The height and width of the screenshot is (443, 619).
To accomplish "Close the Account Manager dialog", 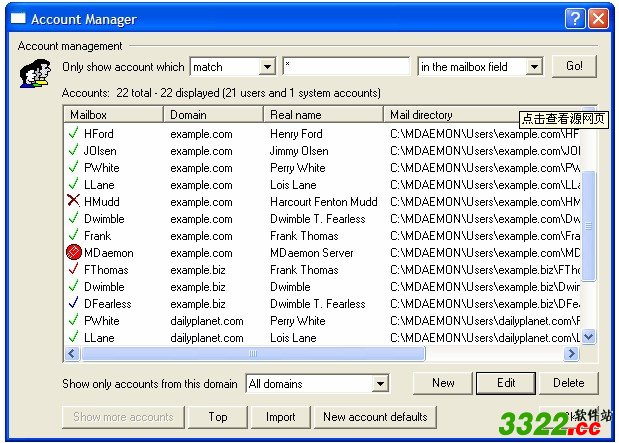I will click(598, 19).
